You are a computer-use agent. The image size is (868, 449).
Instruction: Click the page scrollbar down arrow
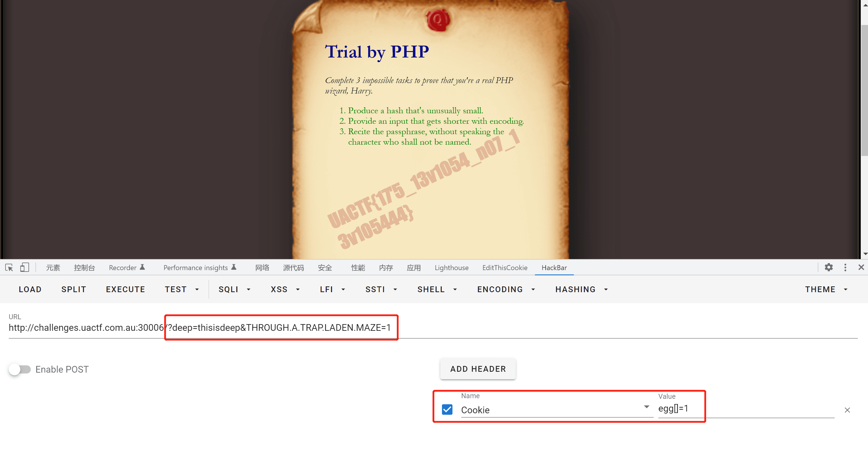865,254
